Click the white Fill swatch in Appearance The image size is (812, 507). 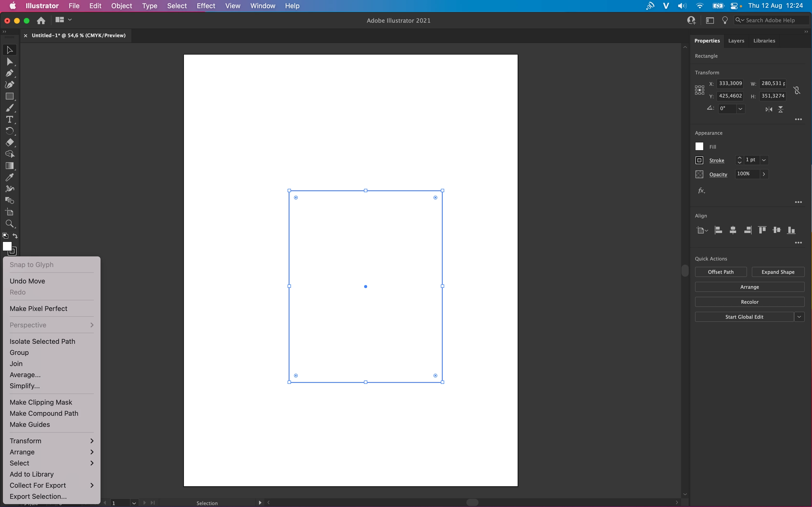point(699,147)
